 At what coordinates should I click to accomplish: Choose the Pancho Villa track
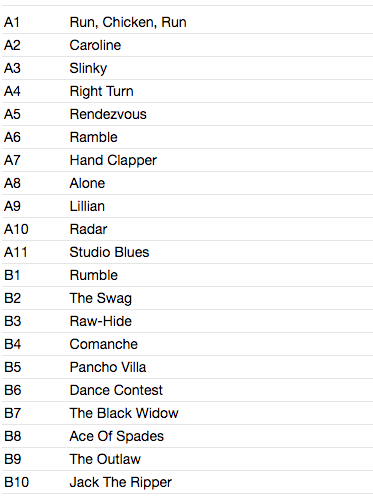108,367
